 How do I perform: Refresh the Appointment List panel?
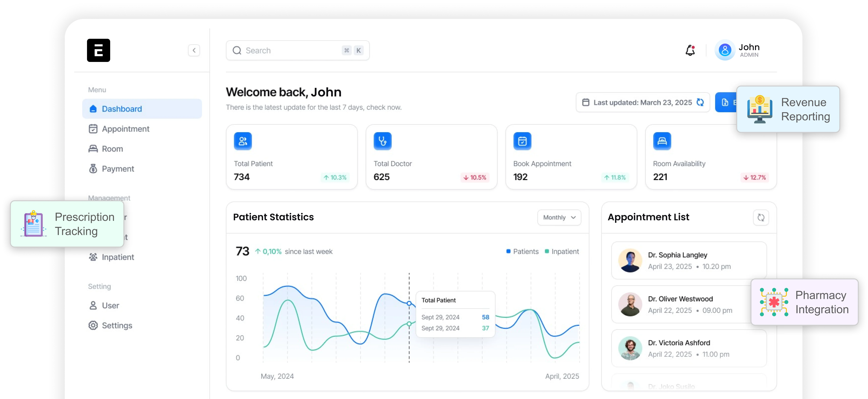point(761,217)
